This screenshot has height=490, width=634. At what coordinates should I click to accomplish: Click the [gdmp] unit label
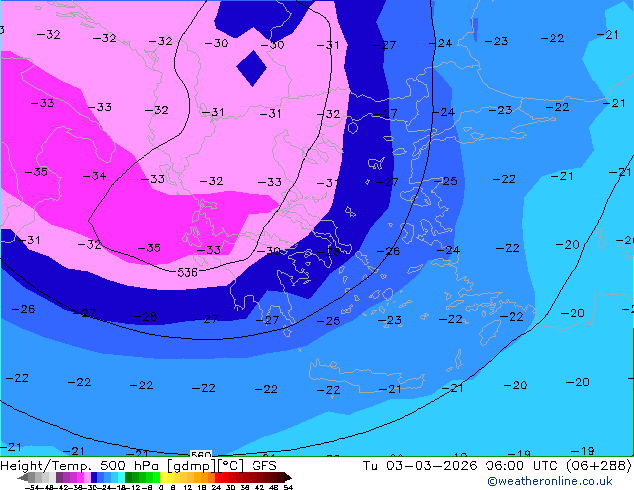coord(192,466)
